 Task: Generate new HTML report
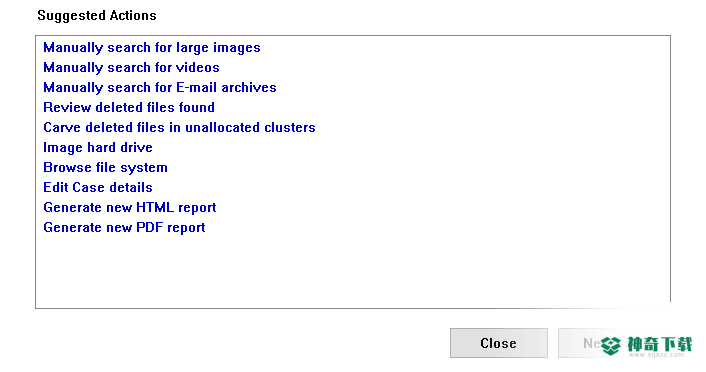point(130,208)
